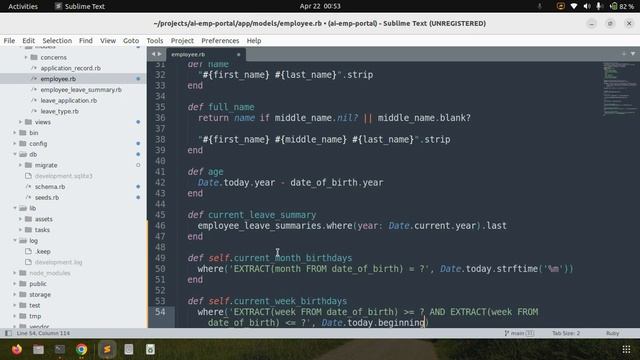
Task: Toggle the sidebar using the status bar icon
Action: point(8,333)
